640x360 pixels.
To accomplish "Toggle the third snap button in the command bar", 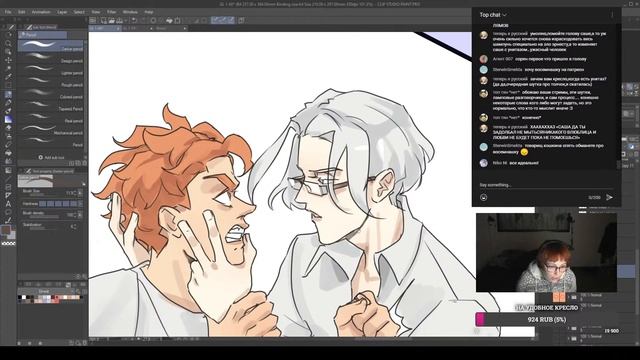I will pyautogui.click(x=231, y=20).
